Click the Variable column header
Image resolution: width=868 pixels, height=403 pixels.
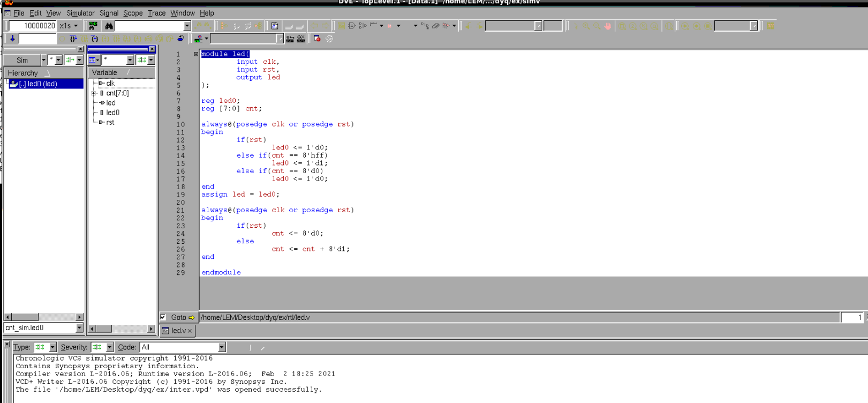tap(123, 72)
